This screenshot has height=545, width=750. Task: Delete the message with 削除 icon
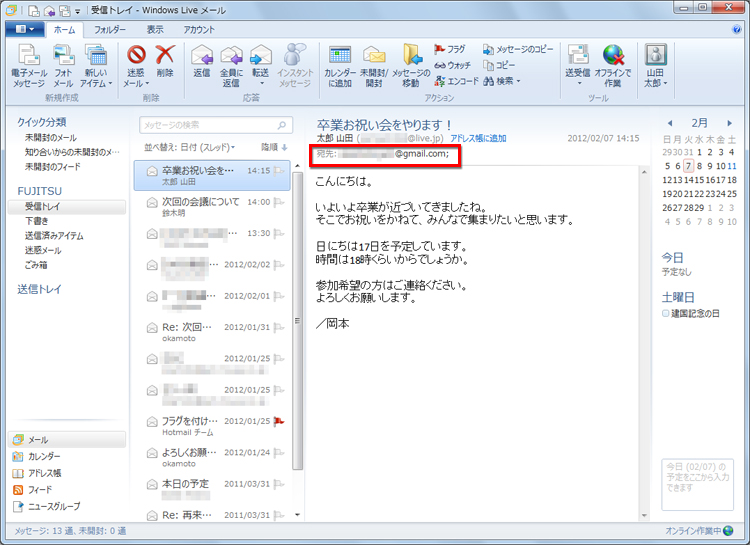tap(165, 61)
